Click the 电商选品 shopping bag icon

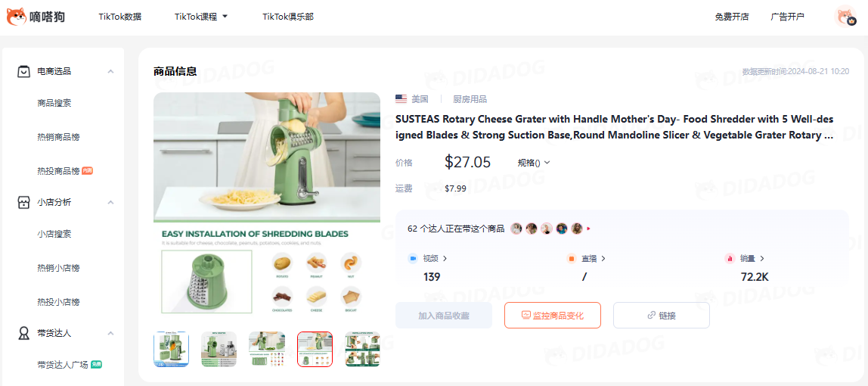click(23, 71)
